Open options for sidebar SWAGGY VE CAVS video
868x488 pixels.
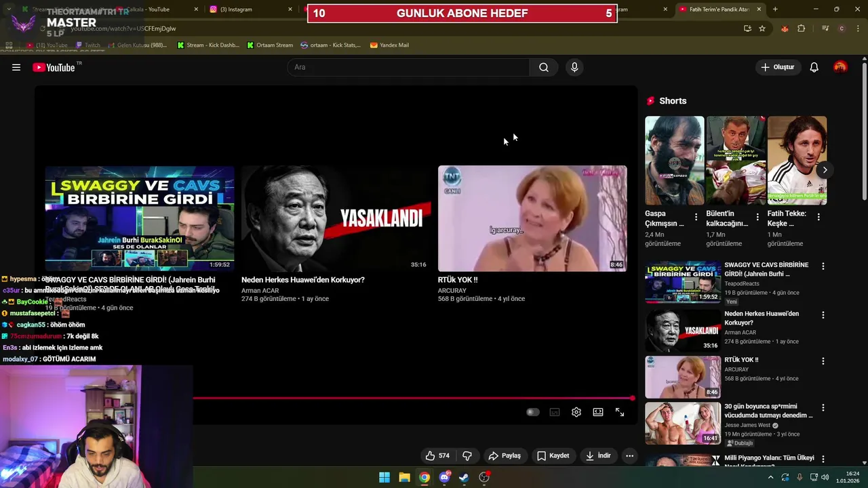click(823, 266)
